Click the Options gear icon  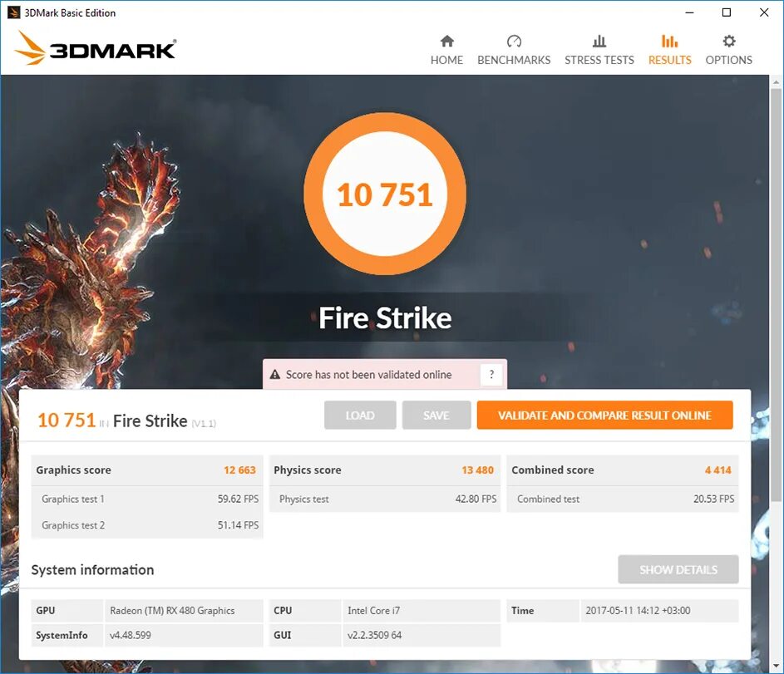pyautogui.click(x=729, y=41)
